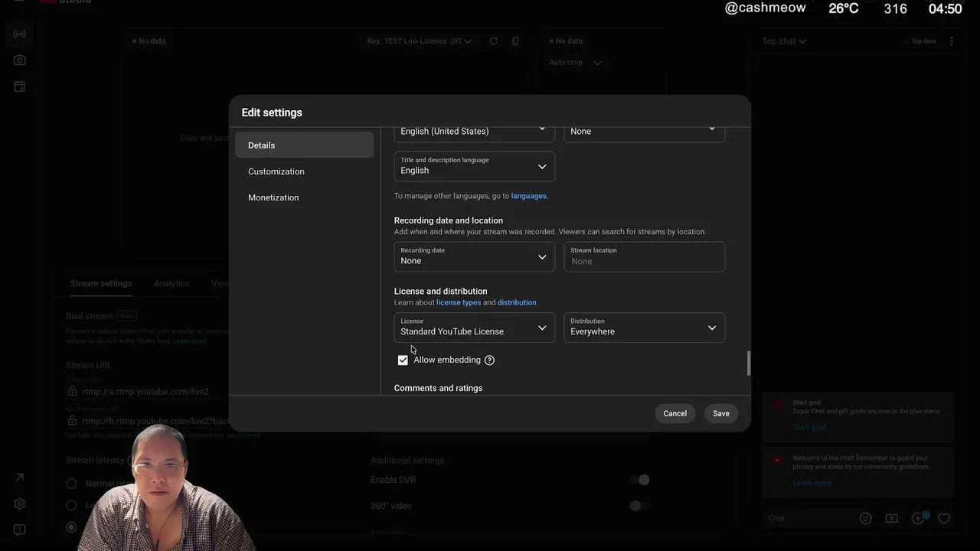The height and width of the screenshot is (551, 980).
Task: Click the arrow icon in left sidebar
Action: coord(20,478)
